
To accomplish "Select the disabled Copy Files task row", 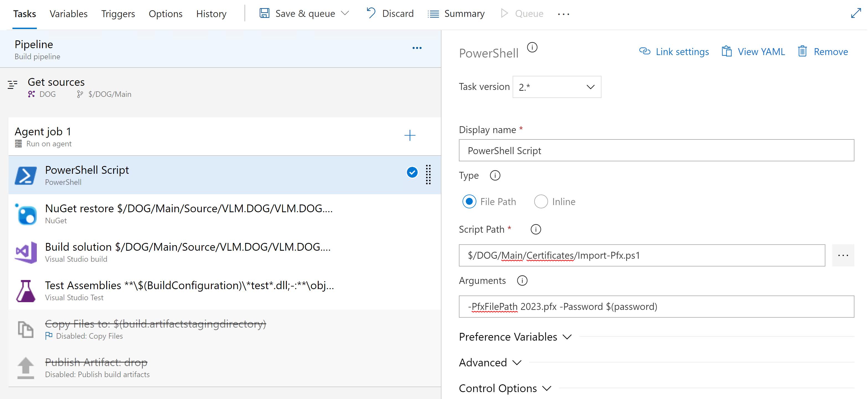I will click(225, 329).
